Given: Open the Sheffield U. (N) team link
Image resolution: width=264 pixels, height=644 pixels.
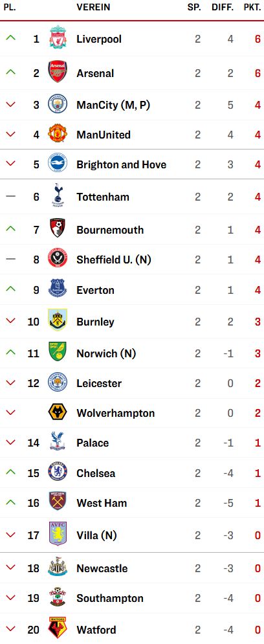Looking at the screenshot, I should [x=114, y=260].
